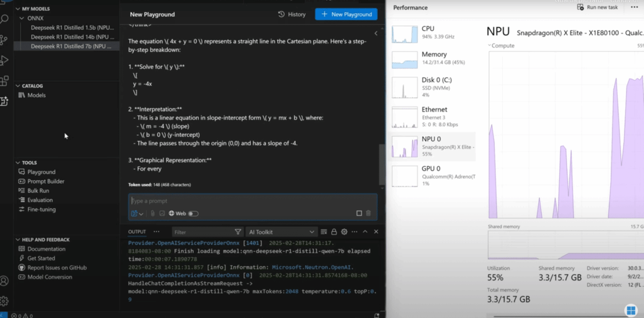
Task: Clear output using the clear list icon
Action: point(324,232)
